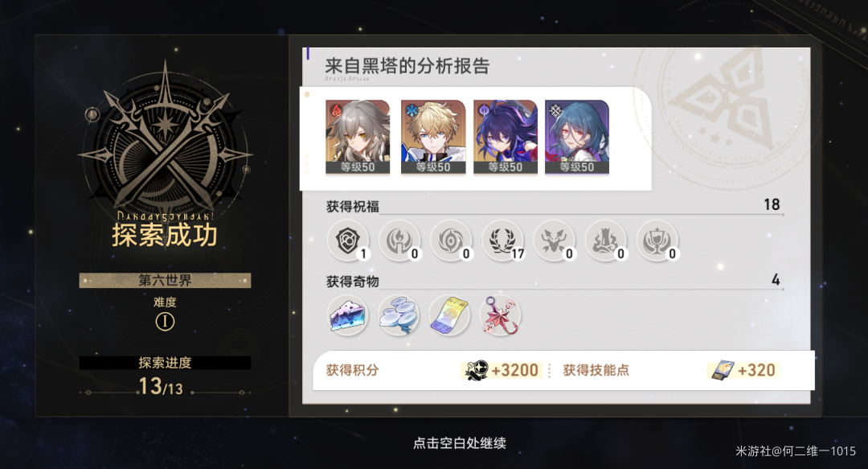Click the purple-haired Seele character portrait
Screen dimensions: 868x469
[x=506, y=137]
